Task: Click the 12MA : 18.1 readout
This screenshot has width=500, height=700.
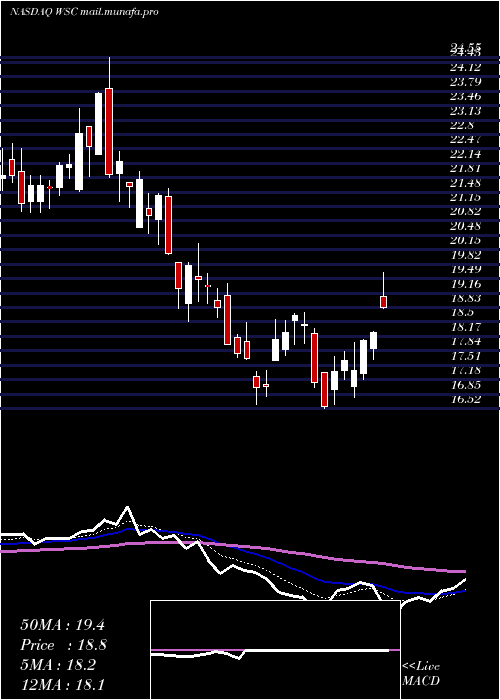Action: [x=62, y=684]
